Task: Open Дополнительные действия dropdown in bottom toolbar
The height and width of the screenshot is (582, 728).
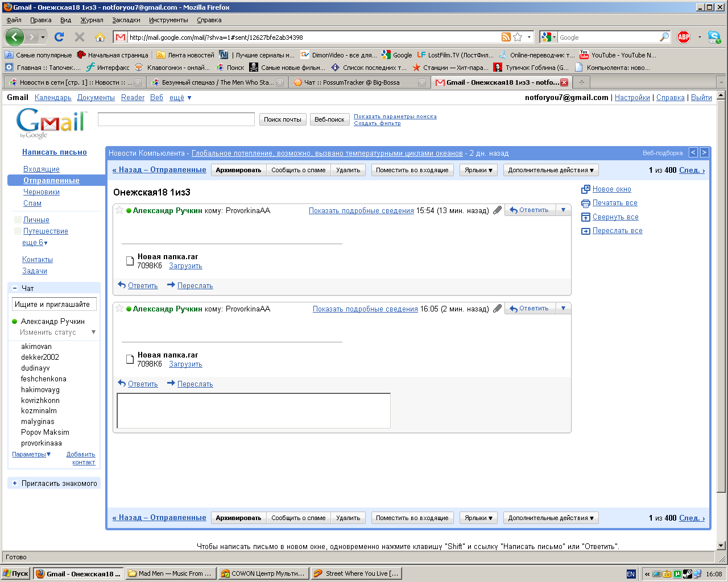Action: point(551,518)
